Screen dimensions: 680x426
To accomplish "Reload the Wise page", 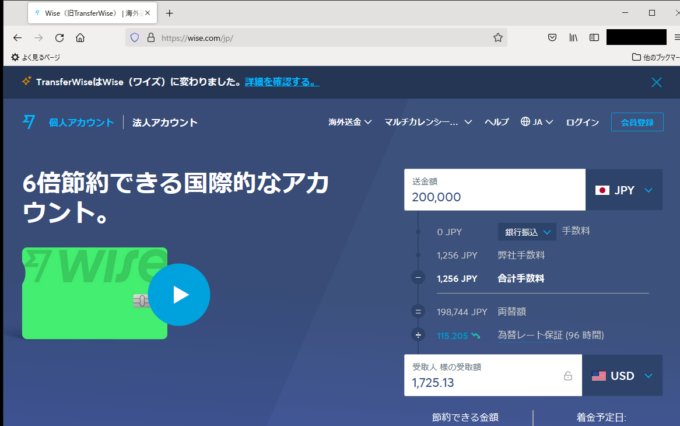I will pos(59,38).
